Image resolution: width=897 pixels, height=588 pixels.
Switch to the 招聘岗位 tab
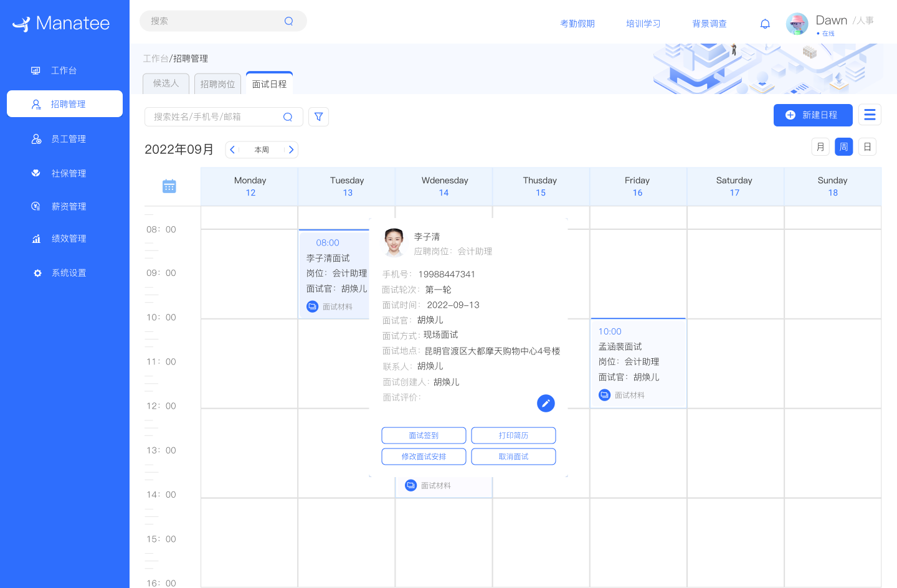point(217,83)
